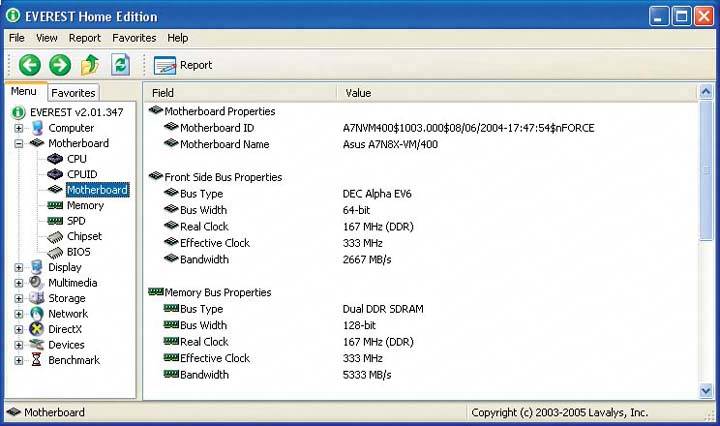Select the BIOS tree item
Image resolution: width=720 pixels, height=426 pixels.
[78, 252]
